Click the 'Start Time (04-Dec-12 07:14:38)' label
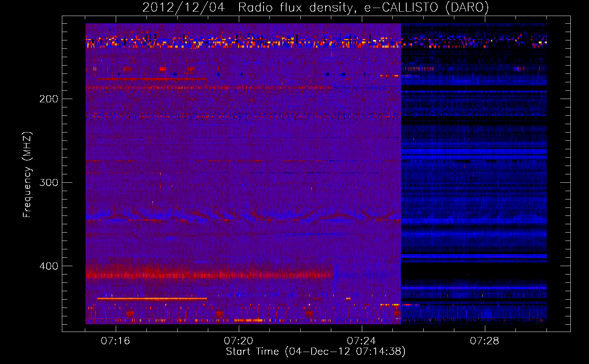This screenshot has height=364, width=589. pyautogui.click(x=316, y=352)
